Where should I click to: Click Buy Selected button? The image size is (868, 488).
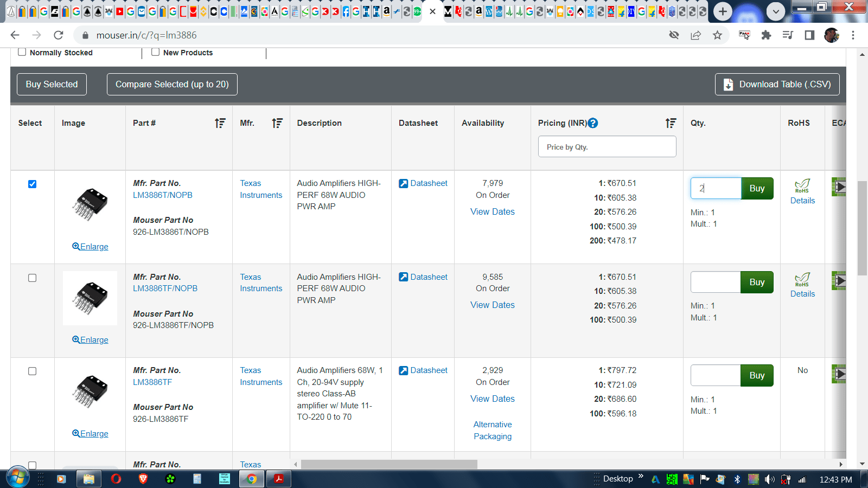click(52, 84)
